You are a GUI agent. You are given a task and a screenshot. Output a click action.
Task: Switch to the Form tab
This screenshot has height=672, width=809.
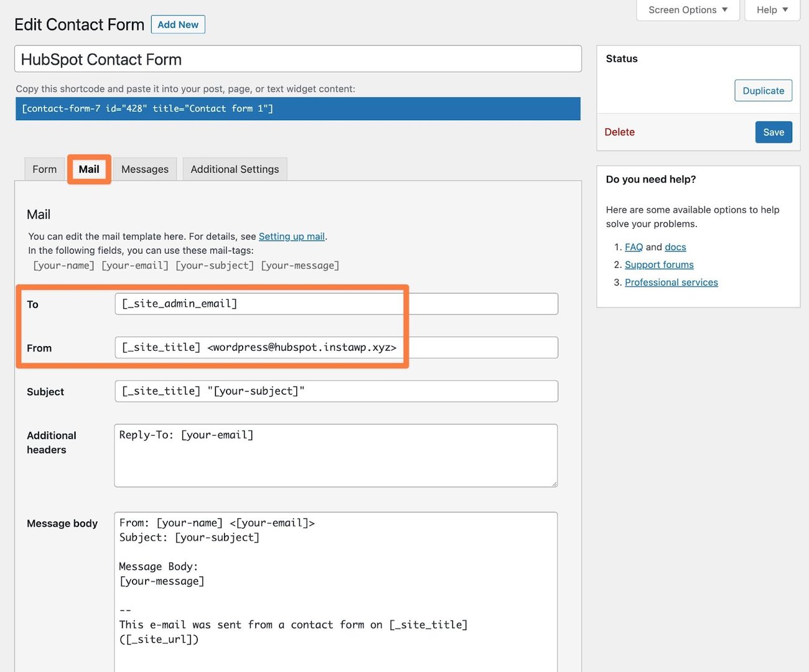pyautogui.click(x=44, y=169)
